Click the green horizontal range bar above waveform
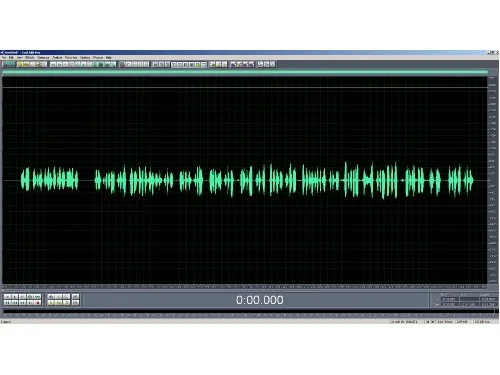The width and height of the screenshot is (500, 375). pyautogui.click(x=245, y=72)
